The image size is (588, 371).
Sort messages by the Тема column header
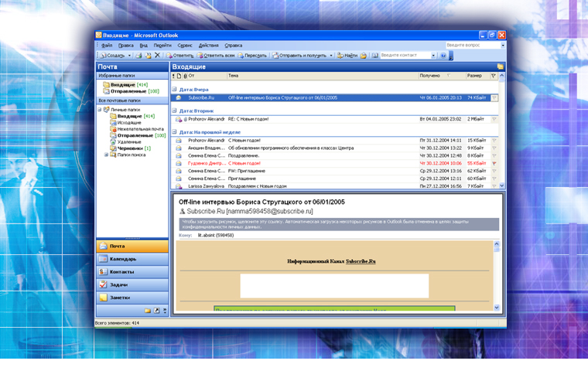323,76
